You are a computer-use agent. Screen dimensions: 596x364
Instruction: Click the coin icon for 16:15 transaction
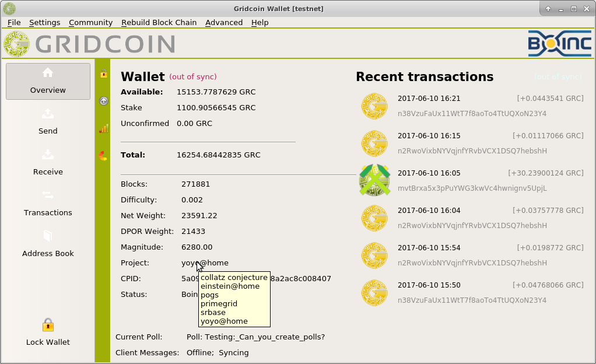(x=374, y=143)
